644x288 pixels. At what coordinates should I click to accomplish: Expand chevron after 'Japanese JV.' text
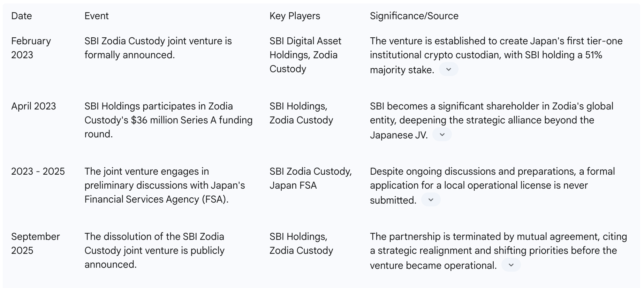point(442,135)
